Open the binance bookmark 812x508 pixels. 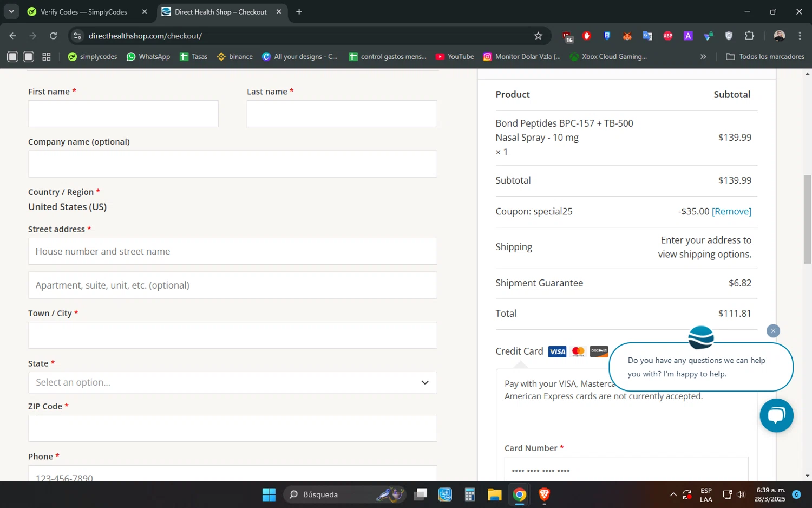coord(235,56)
